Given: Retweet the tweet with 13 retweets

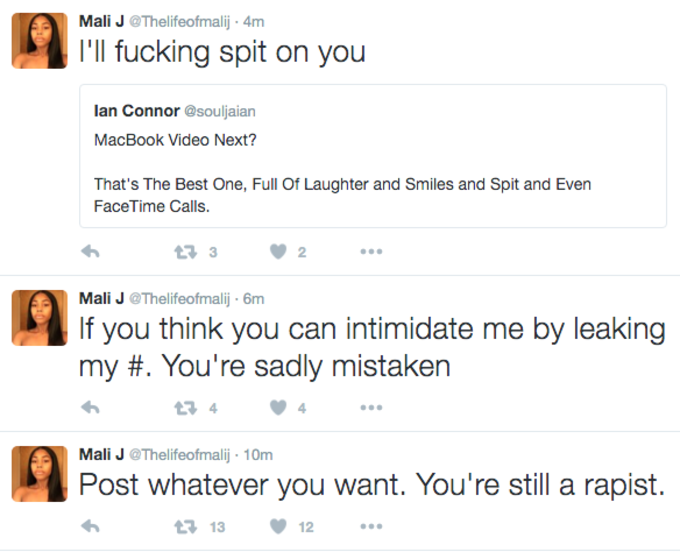Looking at the screenshot, I should pyautogui.click(x=186, y=527).
